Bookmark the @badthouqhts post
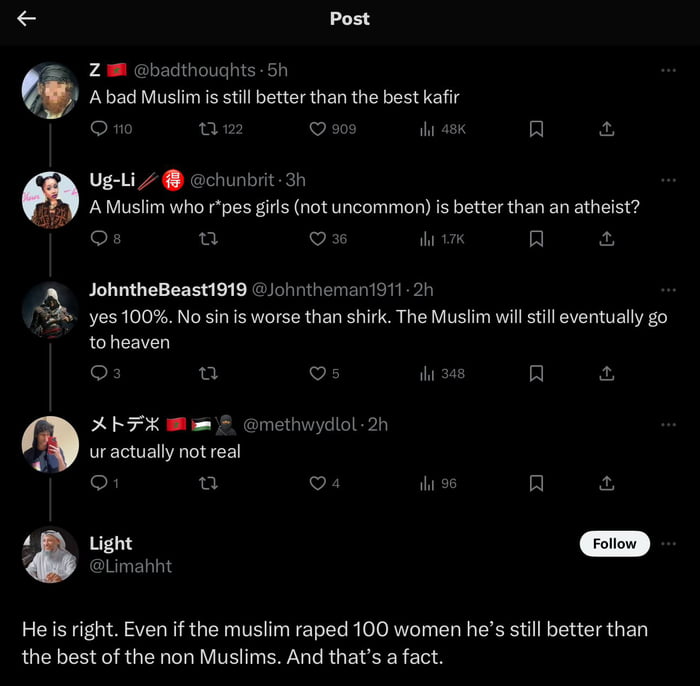 point(536,129)
